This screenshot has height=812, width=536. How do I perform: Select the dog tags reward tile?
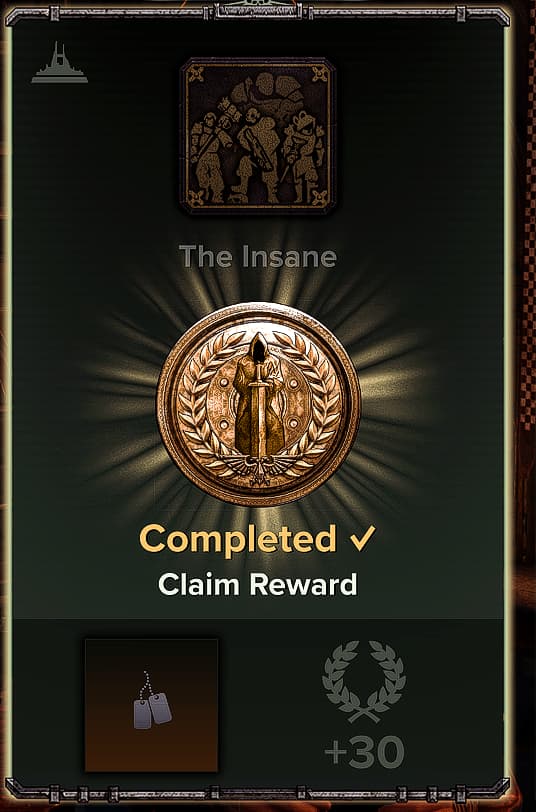coord(151,705)
